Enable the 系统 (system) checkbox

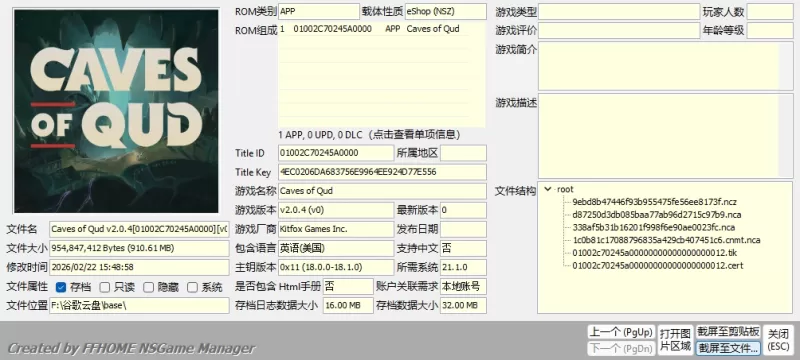pyautogui.click(x=192, y=287)
